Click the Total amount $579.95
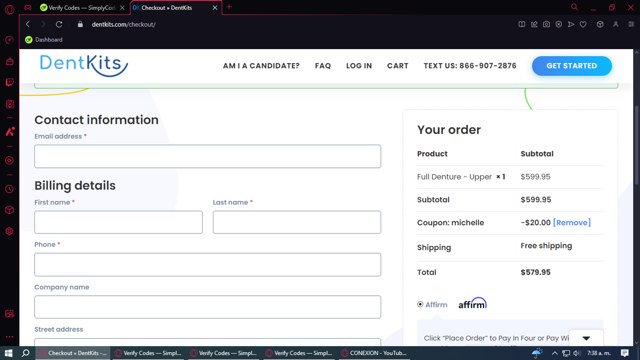Image resolution: width=640 pixels, height=360 pixels. click(x=536, y=272)
